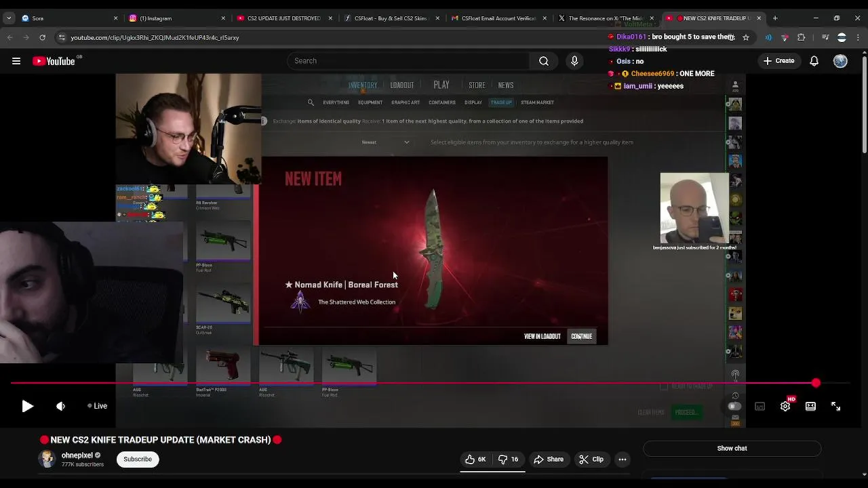
Task: Switch to theater mode
Action: tap(810, 406)
